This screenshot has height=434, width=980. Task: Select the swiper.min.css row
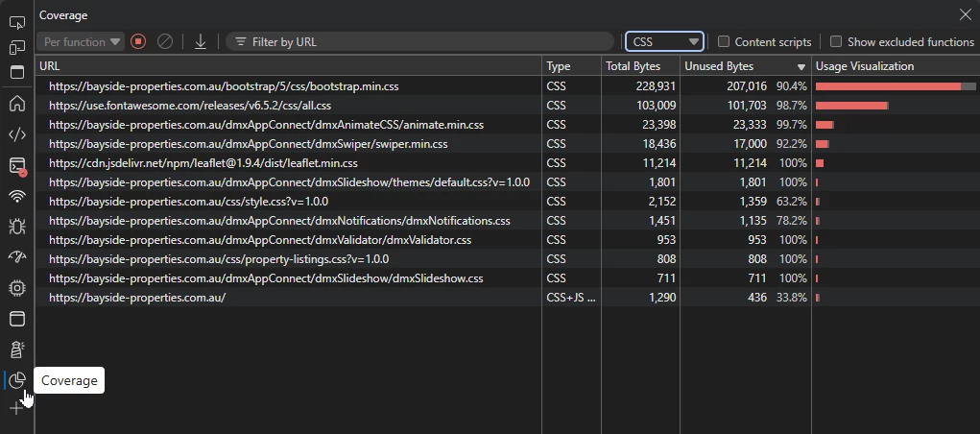(508, 144)
